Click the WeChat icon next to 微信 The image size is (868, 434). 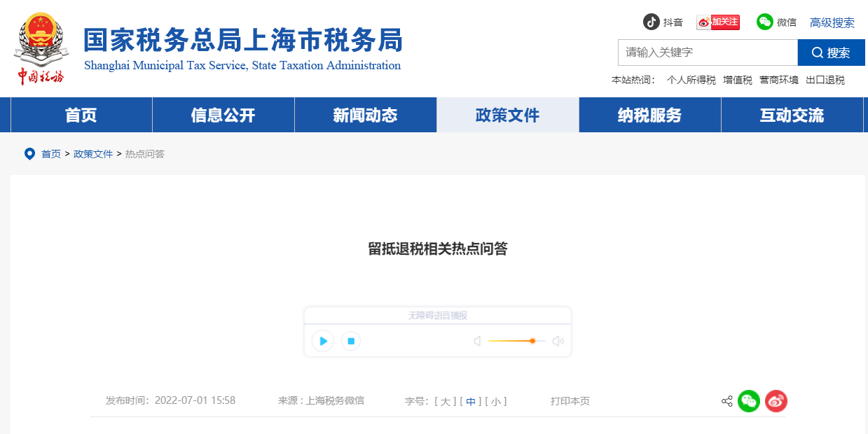764,22
